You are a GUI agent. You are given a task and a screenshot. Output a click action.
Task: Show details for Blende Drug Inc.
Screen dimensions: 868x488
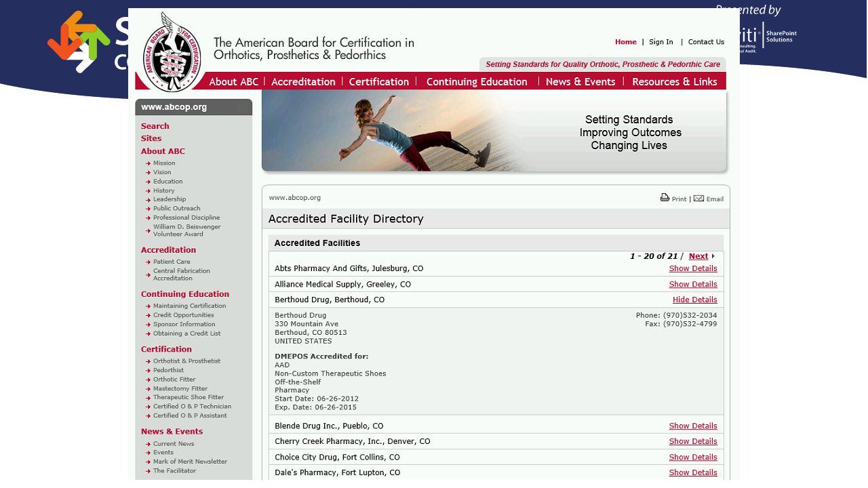(x=693, y=426)
